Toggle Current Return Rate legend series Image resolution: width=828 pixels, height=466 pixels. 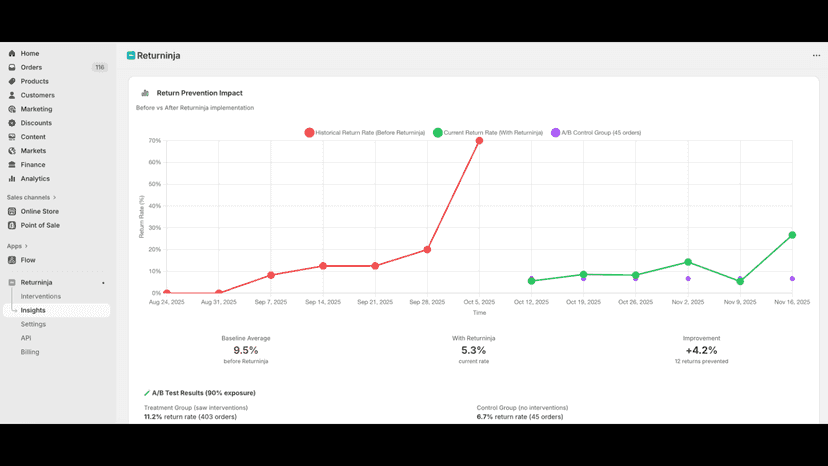pyautogui.click(x=488, y=133)
